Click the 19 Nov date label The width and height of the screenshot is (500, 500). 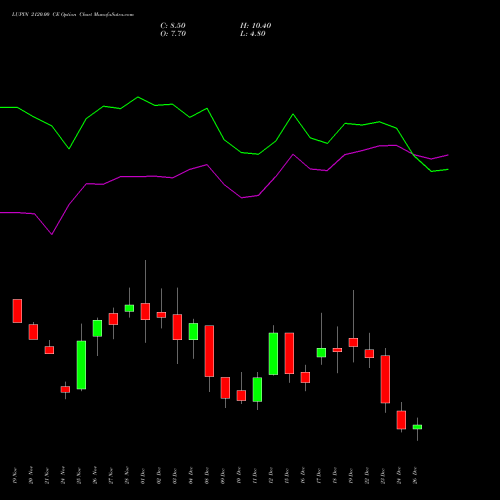(15, 476)
